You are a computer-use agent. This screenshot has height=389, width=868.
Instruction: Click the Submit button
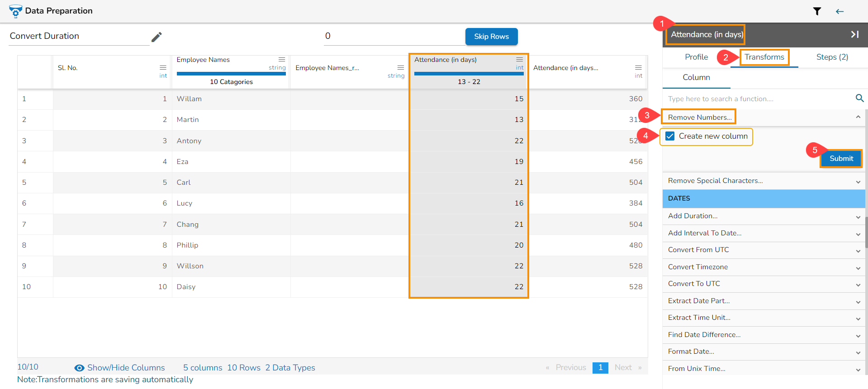click(841, 159)
